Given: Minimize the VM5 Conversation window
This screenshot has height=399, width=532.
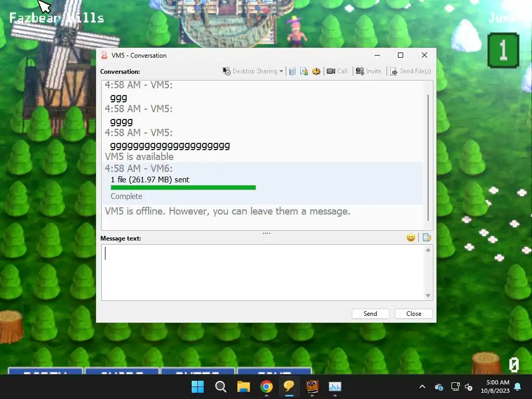Looking at the screenshot, I should point(377,55).
